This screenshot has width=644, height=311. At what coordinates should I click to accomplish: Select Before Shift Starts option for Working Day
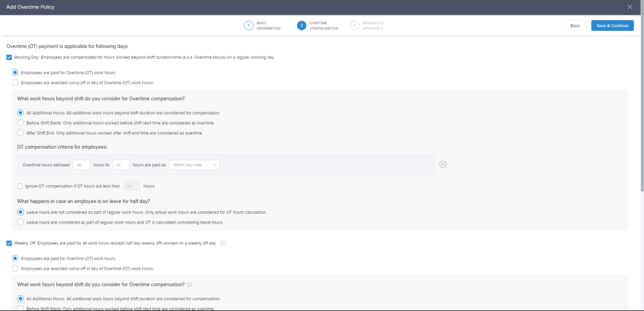click(x=20, y=123)
